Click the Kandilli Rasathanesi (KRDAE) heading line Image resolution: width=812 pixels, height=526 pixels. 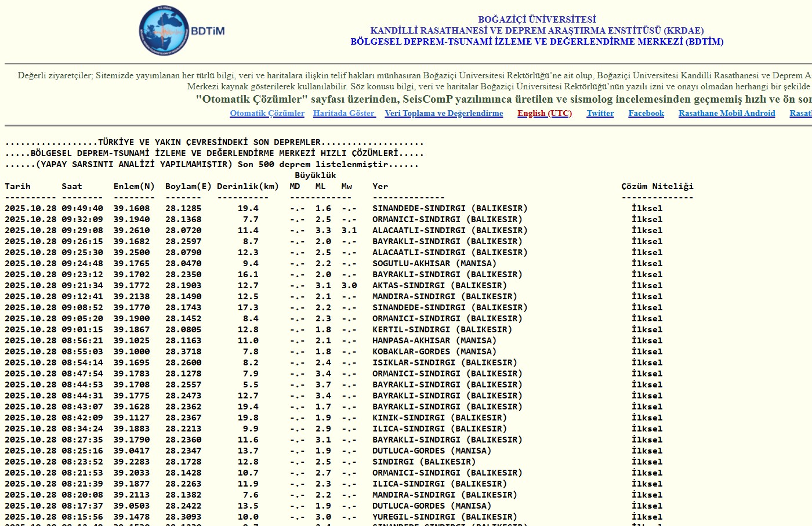[x=536, y=30]
